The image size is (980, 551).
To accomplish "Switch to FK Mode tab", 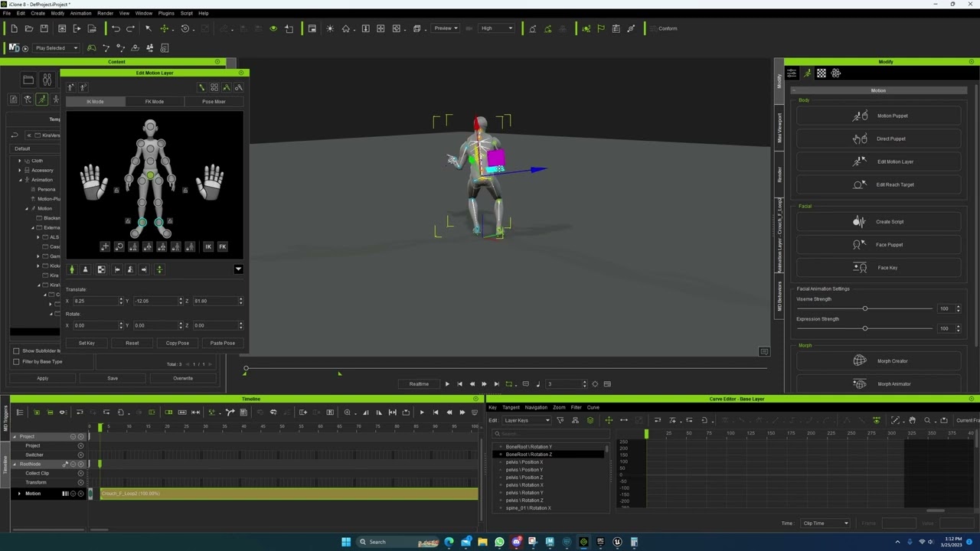I will [155, 102].
